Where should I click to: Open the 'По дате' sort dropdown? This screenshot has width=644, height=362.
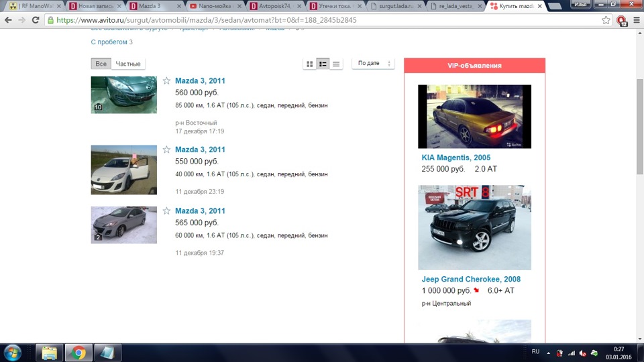373,63
